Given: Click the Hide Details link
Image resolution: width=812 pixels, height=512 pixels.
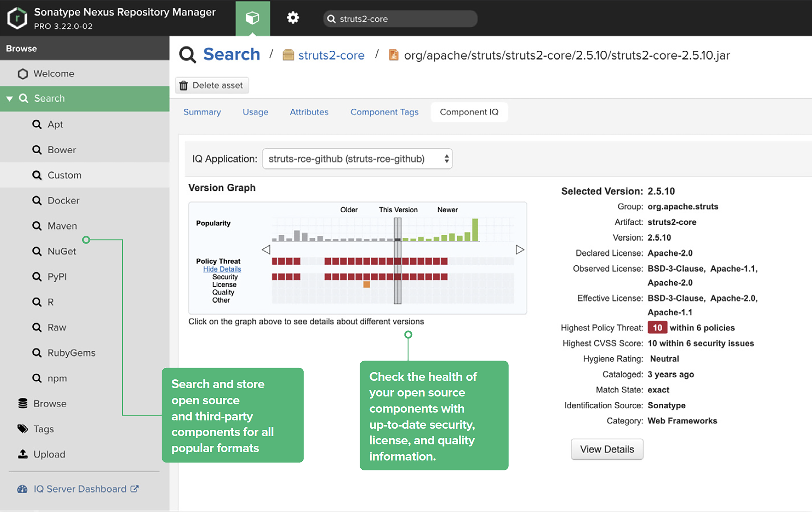Looking at the screenshot, I should coord(222,269).
